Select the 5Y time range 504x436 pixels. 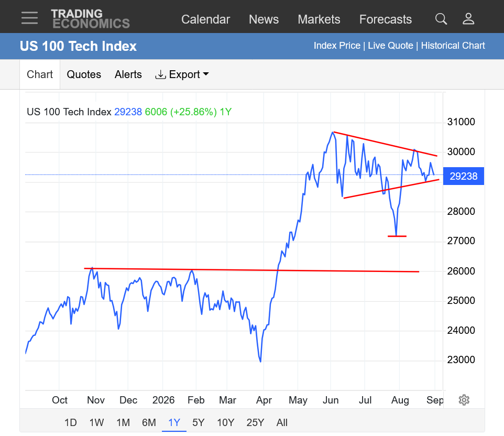point(199,422)
